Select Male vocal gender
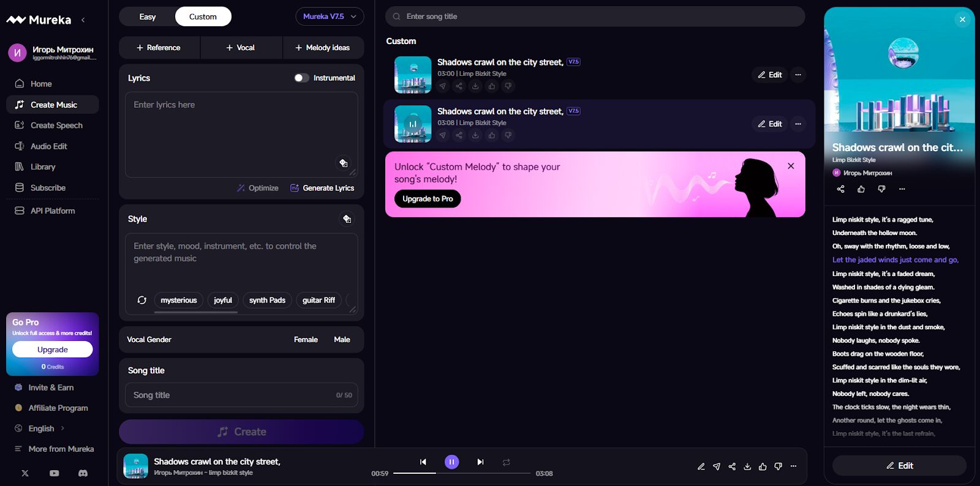 (342, 340)
